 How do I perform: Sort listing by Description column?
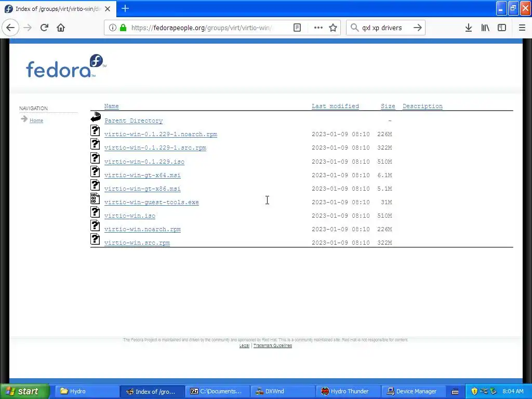[422, 106]
